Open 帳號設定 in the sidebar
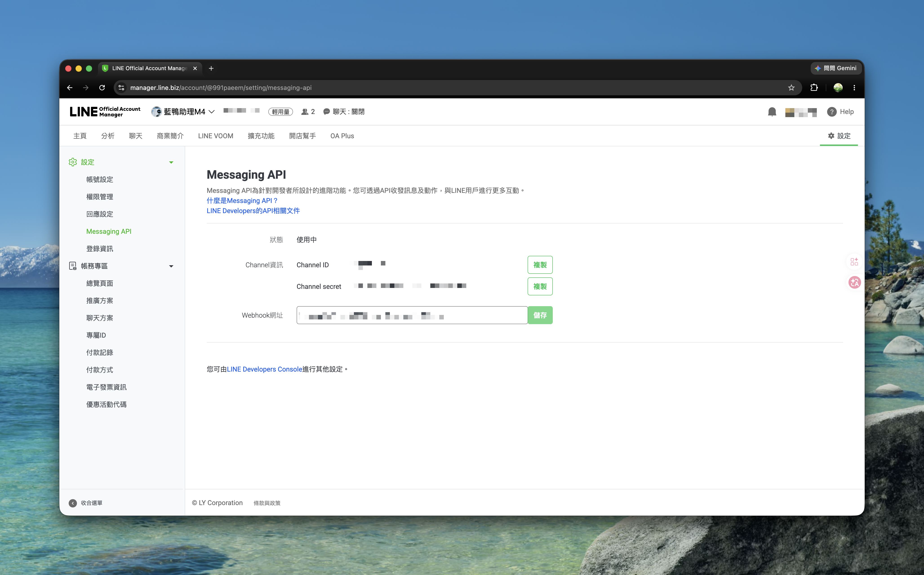This screenshot has width=924, height=575. (x=100, y=180)
